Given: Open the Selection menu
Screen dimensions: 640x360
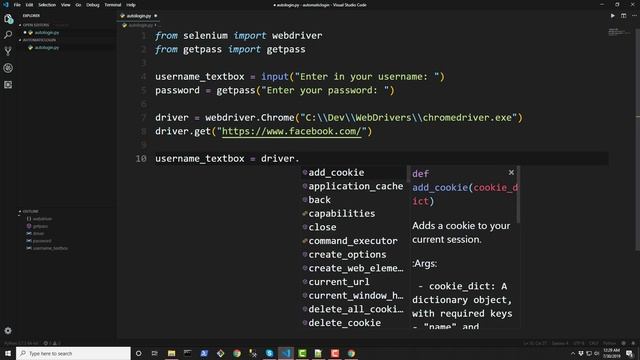Looking at the screenshot, I should (x=47, y=5).
